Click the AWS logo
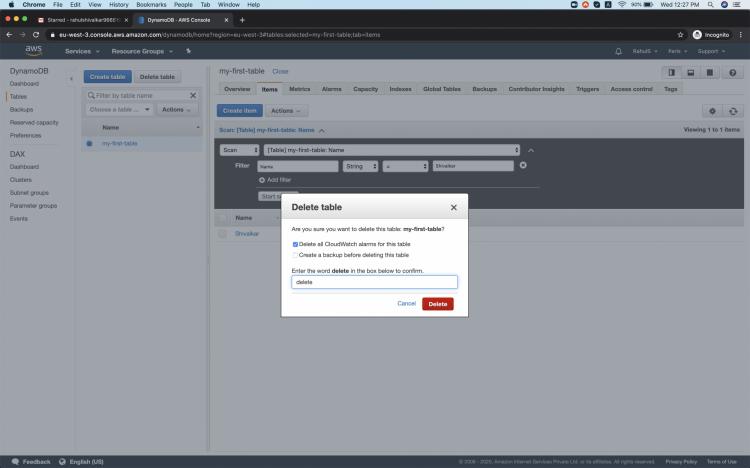This screenshot has width=750, height=468. click(x=33, y=50)
